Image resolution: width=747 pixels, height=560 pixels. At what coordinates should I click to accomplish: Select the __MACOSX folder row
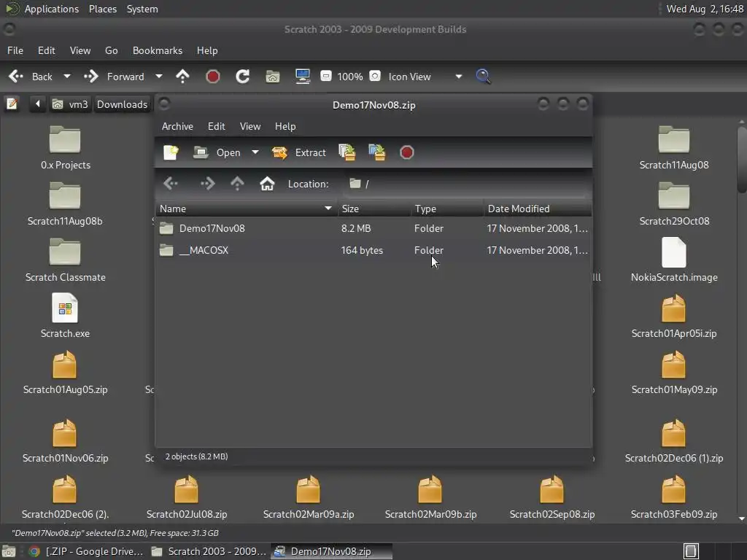(x=373, y=250)
